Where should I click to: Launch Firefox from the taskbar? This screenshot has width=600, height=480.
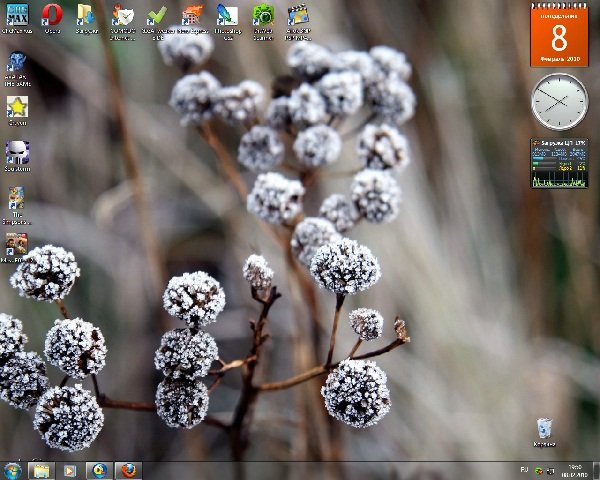[x=128, y=470]
